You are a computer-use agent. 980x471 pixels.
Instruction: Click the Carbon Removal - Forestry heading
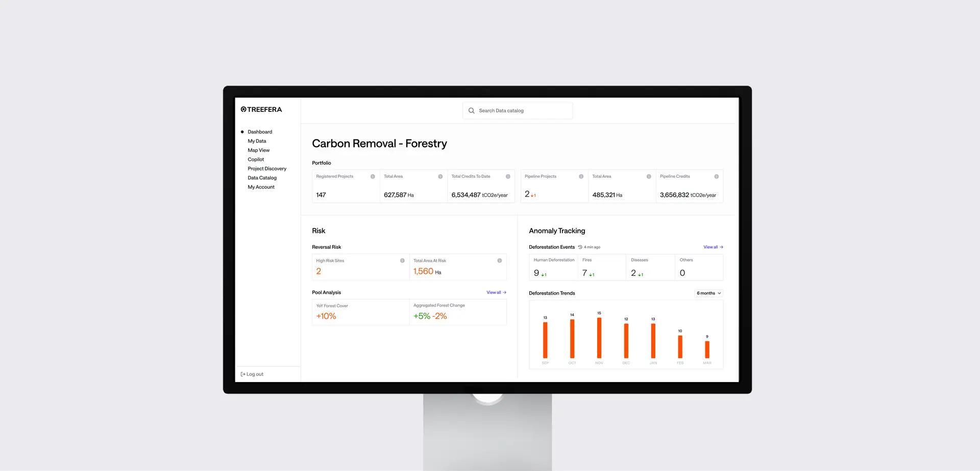coord(379,144)
